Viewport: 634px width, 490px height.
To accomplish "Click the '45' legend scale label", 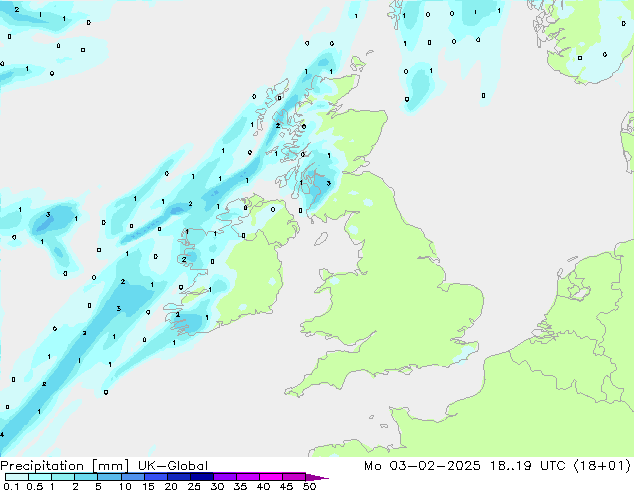I will point(286,486).
